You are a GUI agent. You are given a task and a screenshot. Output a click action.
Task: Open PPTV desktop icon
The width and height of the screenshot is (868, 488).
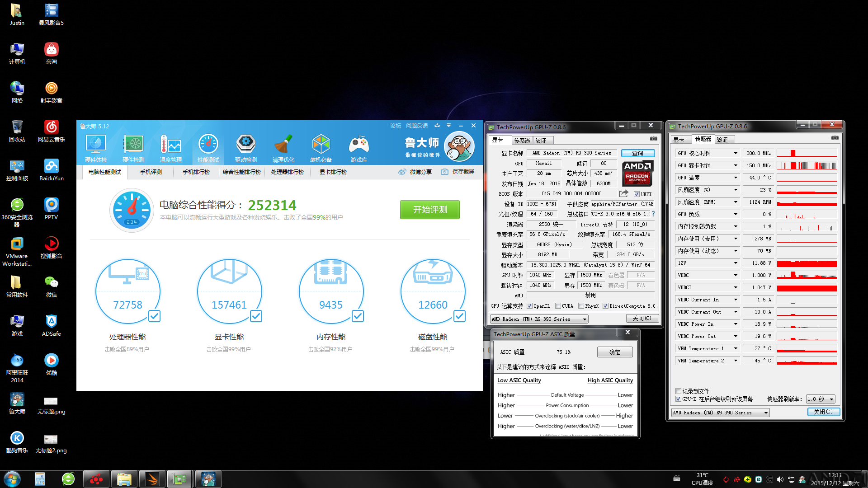coord(52,209)
